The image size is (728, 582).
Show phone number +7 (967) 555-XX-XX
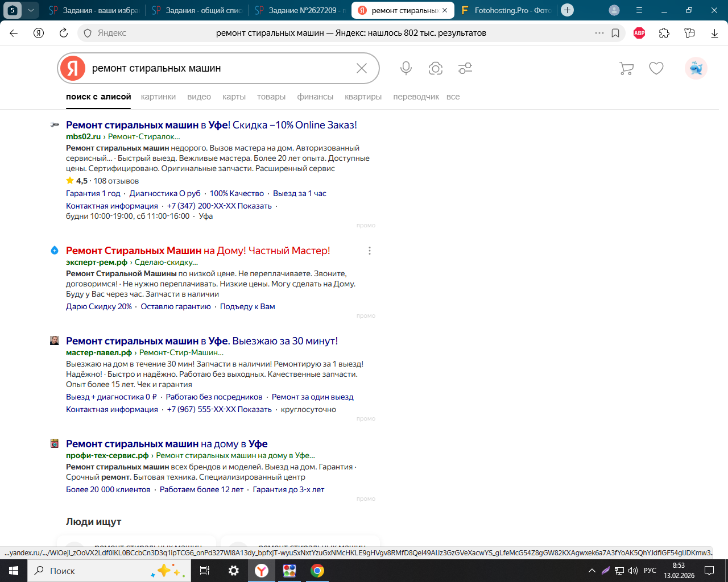tap(220, 409)
